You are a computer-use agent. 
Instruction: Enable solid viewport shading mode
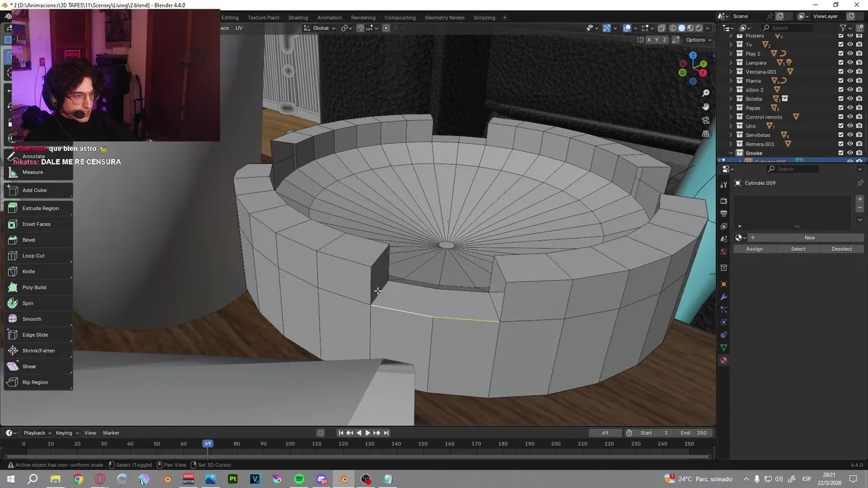682,28
